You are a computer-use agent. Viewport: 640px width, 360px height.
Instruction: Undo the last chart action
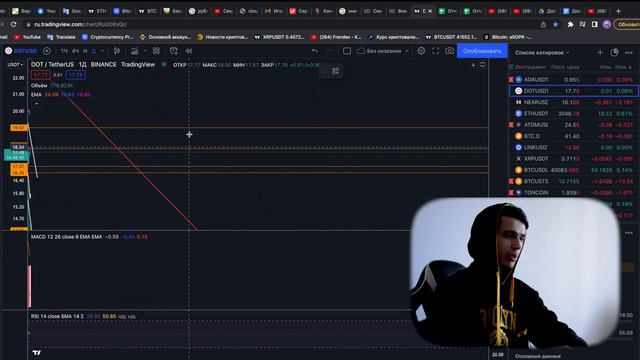[315, 51]
